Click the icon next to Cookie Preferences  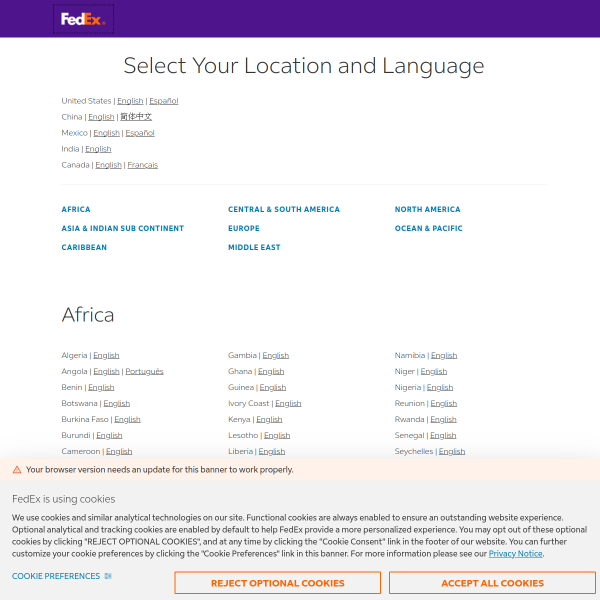tap(108, 576)
